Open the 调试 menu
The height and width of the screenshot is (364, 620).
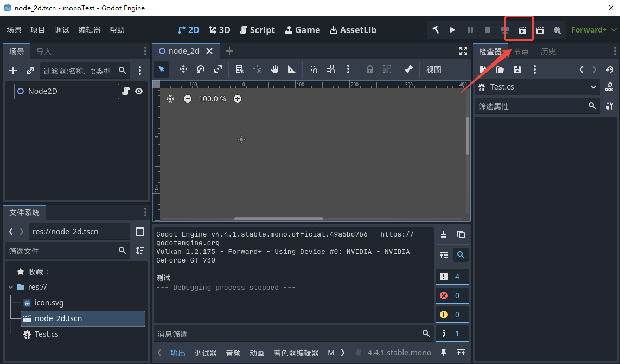62,30
